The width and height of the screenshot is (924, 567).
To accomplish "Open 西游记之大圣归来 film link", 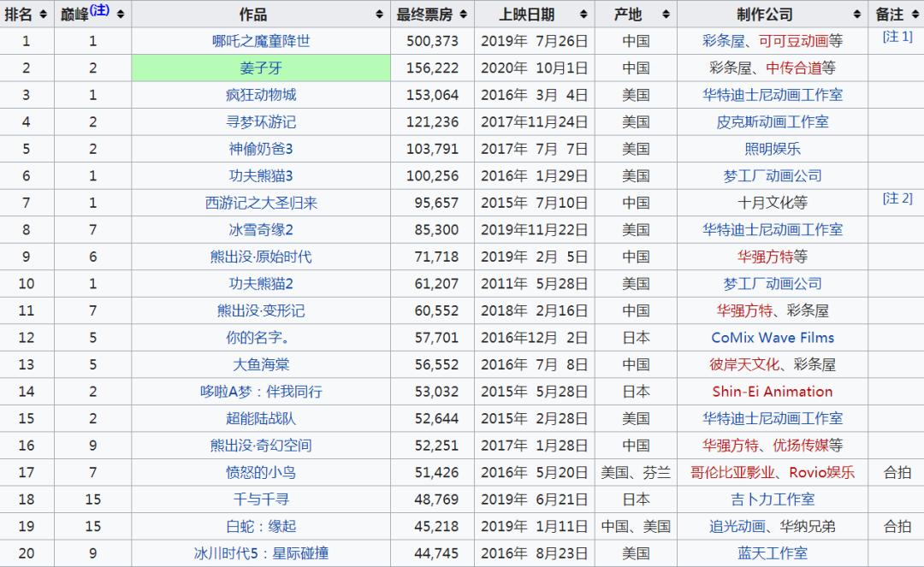I will pyautogui.click(x=261, y=204).
